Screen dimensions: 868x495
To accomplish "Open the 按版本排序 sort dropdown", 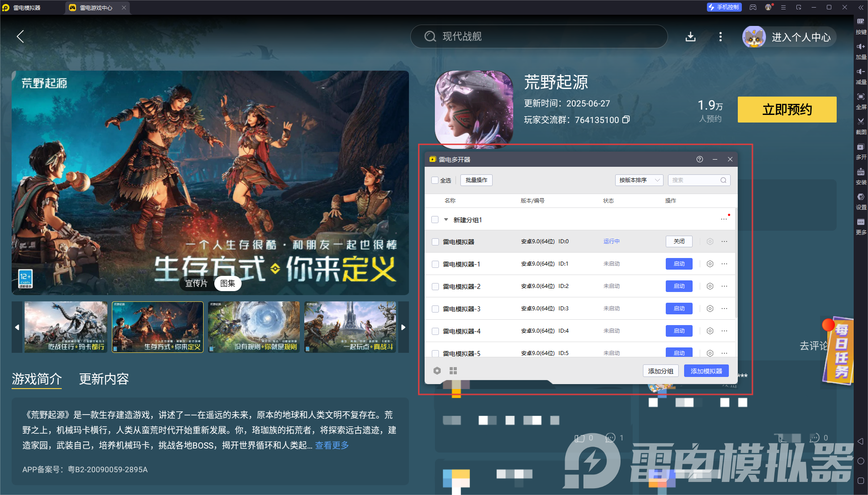I will pos(639,180).
